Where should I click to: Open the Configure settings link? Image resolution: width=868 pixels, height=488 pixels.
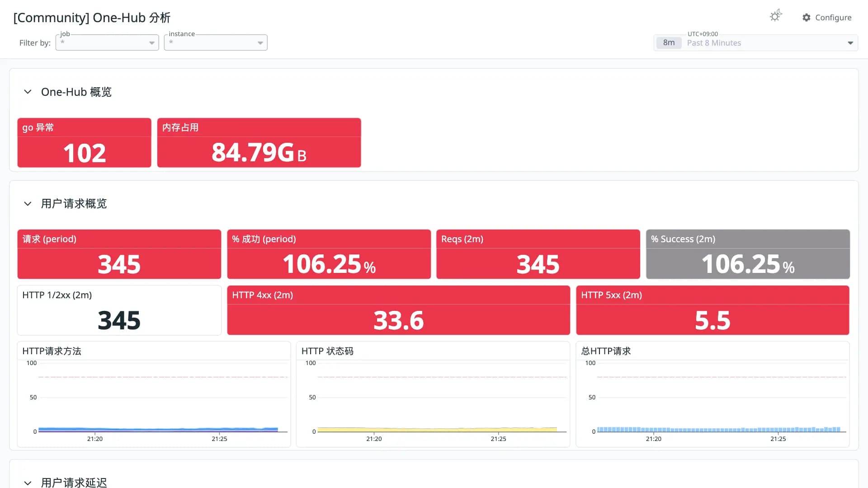coord(827,18)
